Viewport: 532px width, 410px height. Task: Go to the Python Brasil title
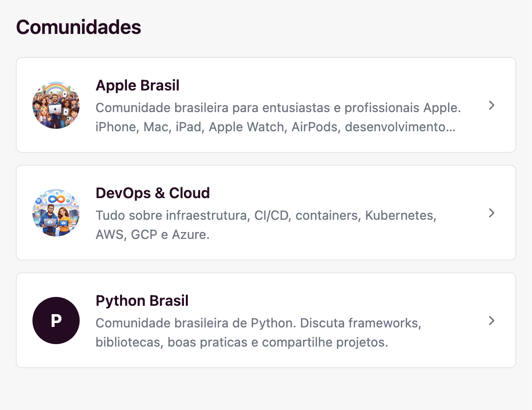click(x=142, y=301)
